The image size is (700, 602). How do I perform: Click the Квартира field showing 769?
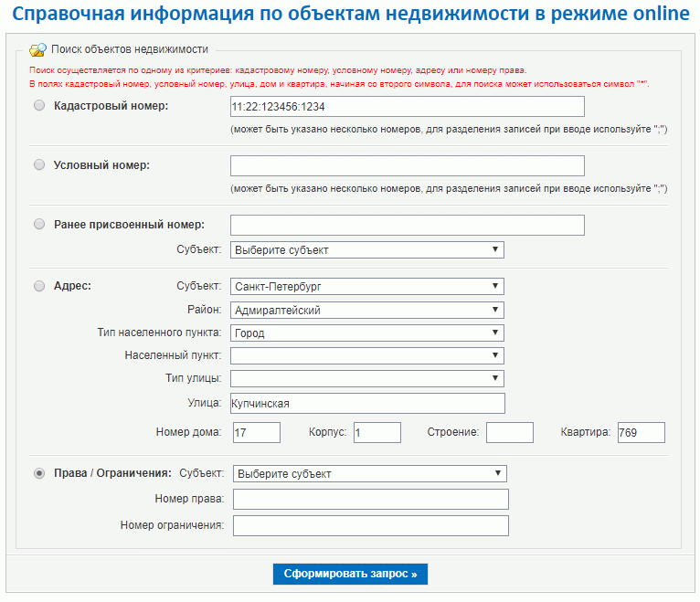pyautogui.click(x=642, y=432)
